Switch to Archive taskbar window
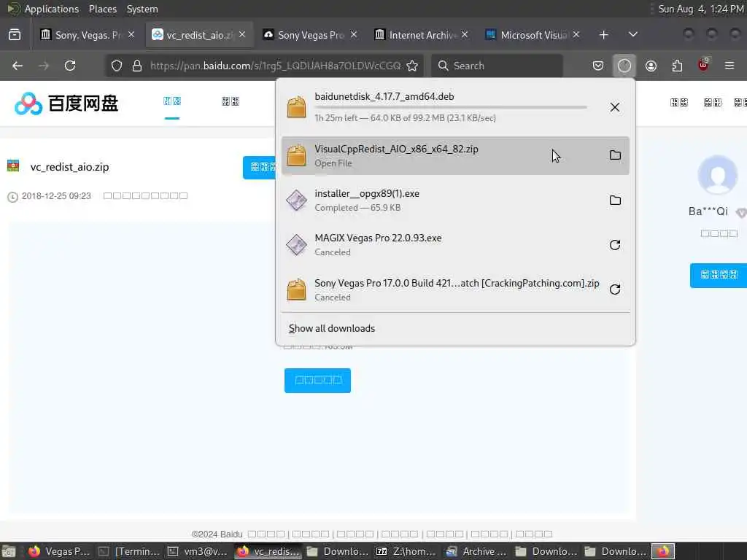This screenshot has height=560, width=747. (476, 551)
